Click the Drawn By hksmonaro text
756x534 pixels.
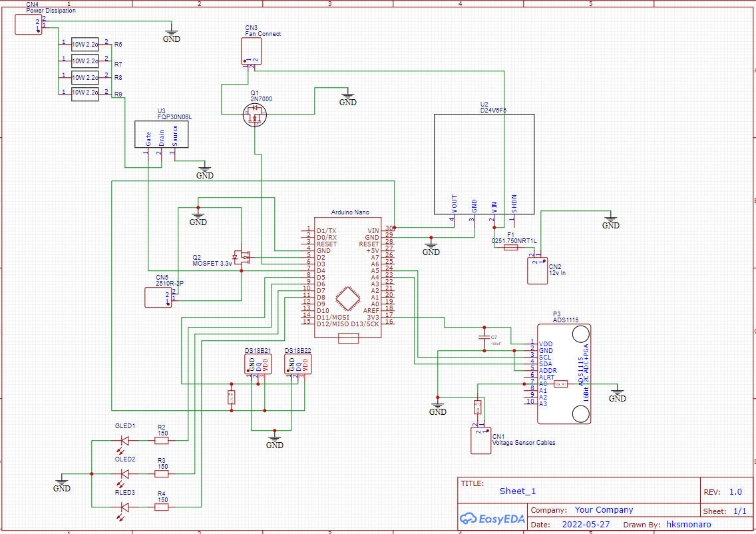(689, 524)
